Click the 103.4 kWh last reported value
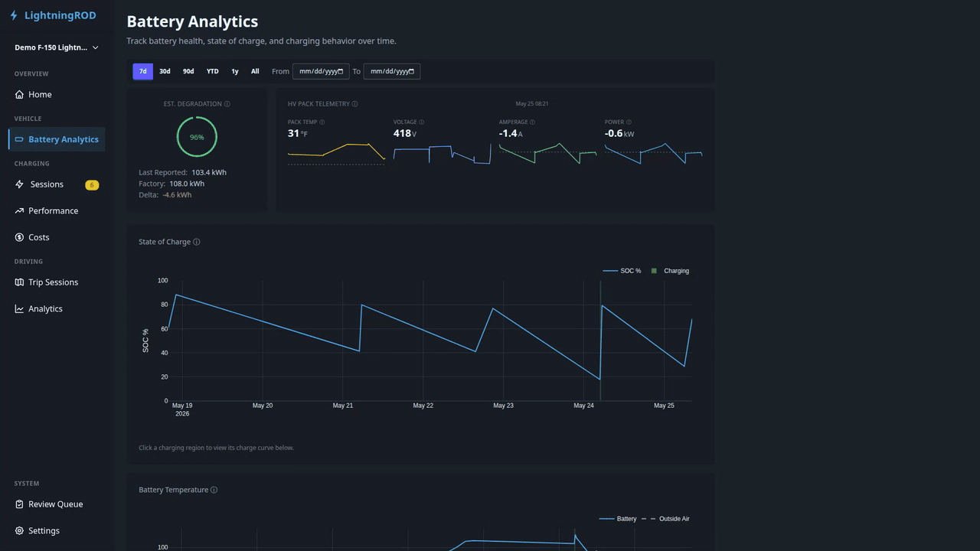Viewport: 980px width, 551px height. coord(209,172)
